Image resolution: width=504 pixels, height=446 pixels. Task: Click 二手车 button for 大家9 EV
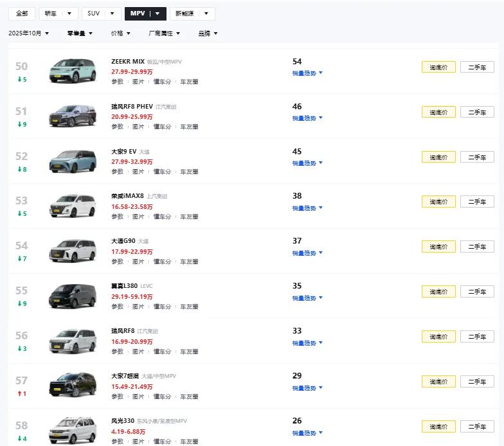[x=477, y=157]
